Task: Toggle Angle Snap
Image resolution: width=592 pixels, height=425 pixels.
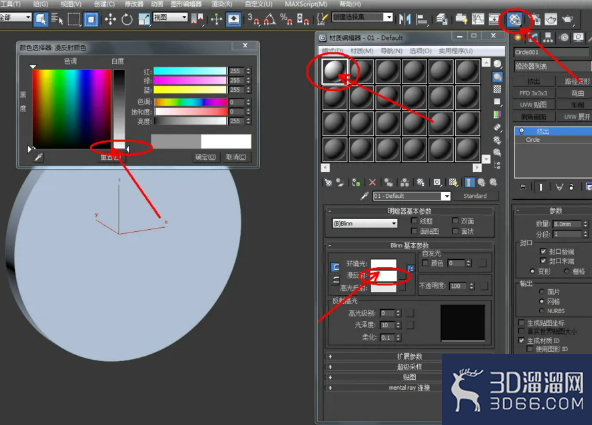Action: [270, 19]
